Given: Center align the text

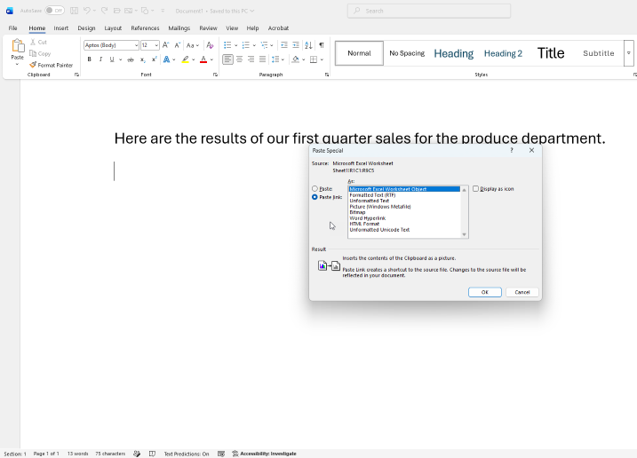Looking at the screenshot, I should [239, 60].
